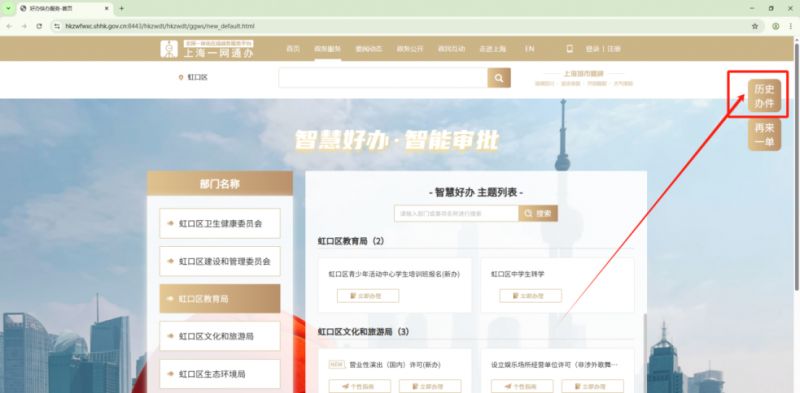Click the browser forward arrow

(24, 26)
